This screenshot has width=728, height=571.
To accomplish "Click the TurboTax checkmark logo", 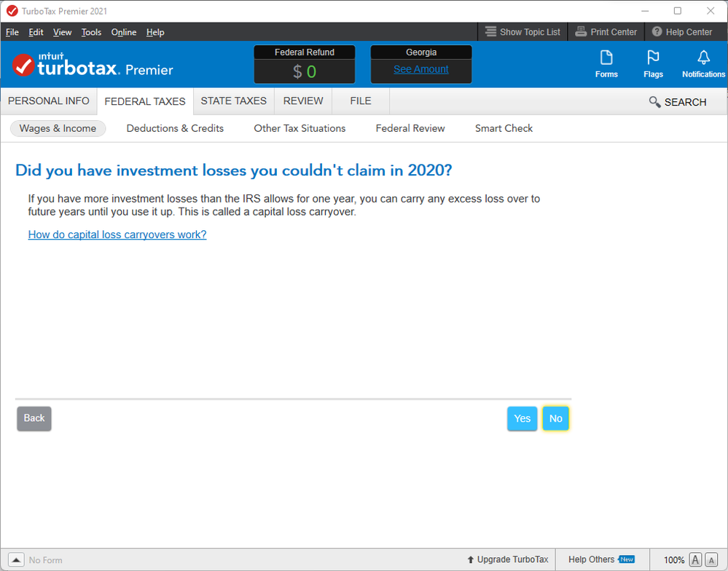I will click(x=23, y=65).
